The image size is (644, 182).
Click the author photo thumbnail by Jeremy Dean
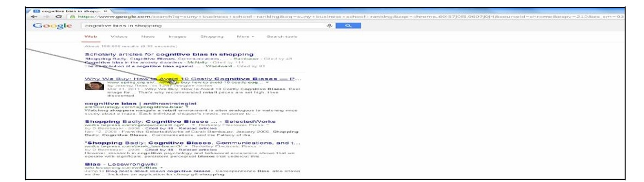tap(94, 86)
